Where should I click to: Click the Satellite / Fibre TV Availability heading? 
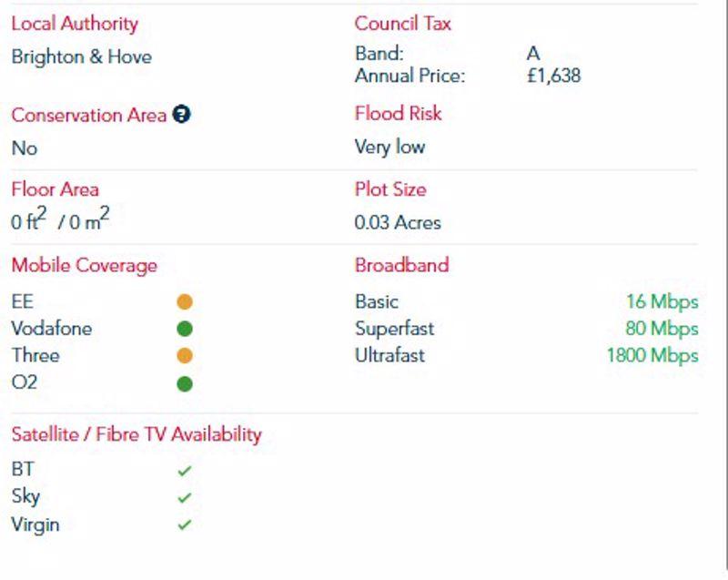(136, 434)
